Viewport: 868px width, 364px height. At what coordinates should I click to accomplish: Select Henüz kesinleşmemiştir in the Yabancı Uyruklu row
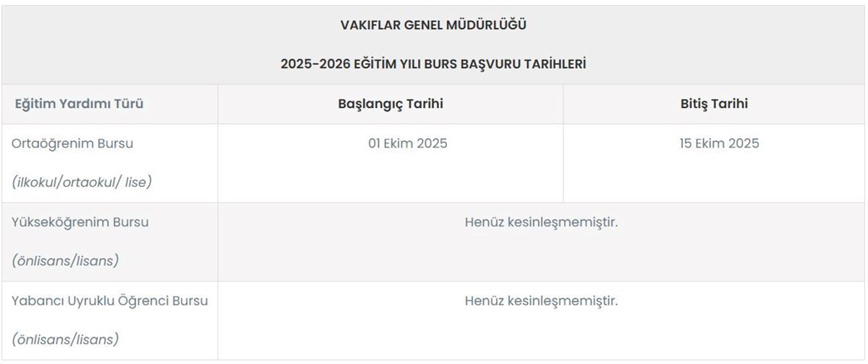click(x=541, y=300)
